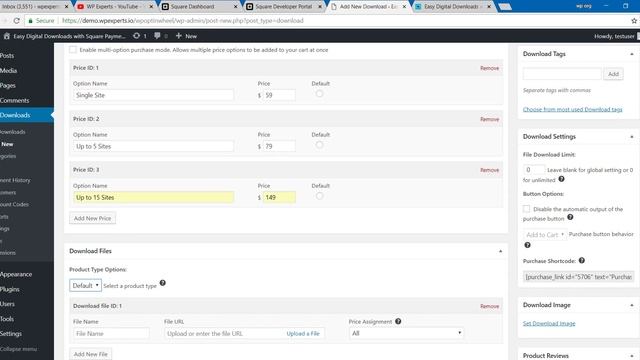Collapse the Download Files panel
Screen dimensions: 640x360
pyautogui.click(x=500, y=251)
